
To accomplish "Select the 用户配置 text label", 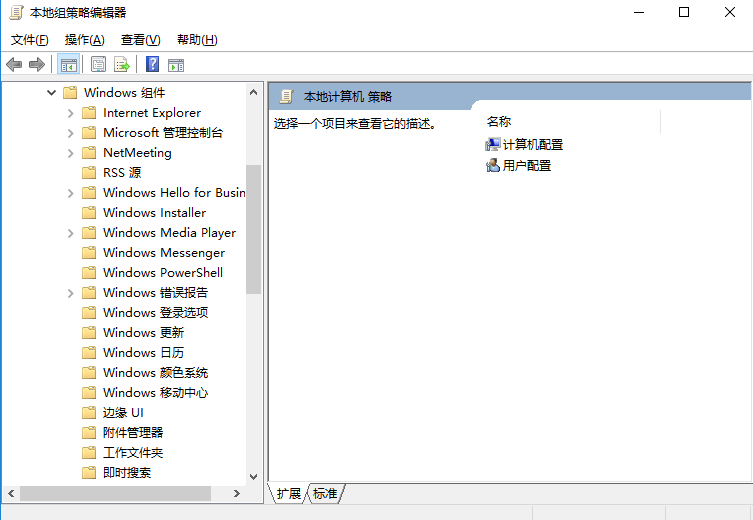I will pyautogui.click(x=526, y=166).
